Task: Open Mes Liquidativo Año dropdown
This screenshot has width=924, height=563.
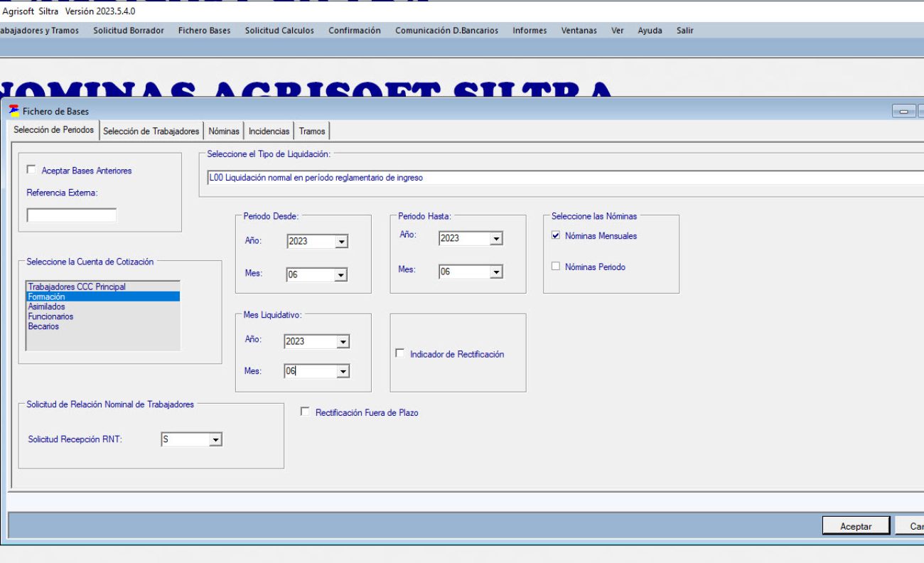Action: pos(343,342)
